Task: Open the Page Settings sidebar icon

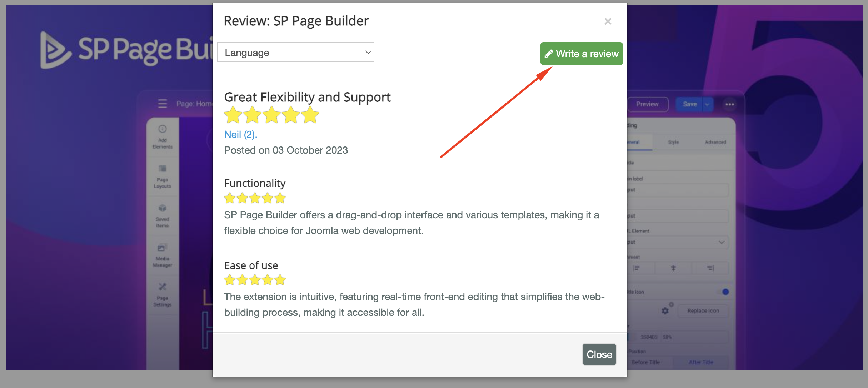Action: 162,295
